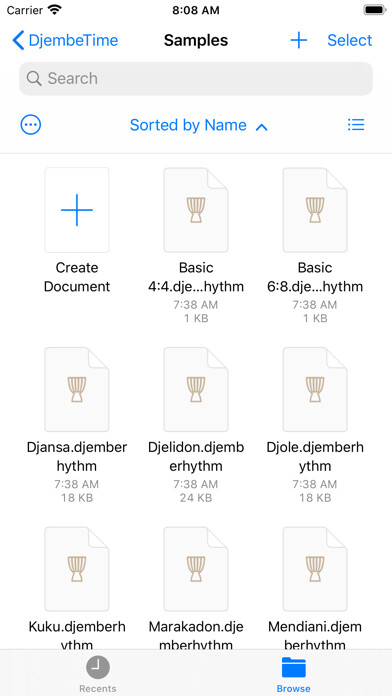
Task: Tap the Djelidon.djemberhythm file name
Action: pyautogui.click(x=196, y=456)
